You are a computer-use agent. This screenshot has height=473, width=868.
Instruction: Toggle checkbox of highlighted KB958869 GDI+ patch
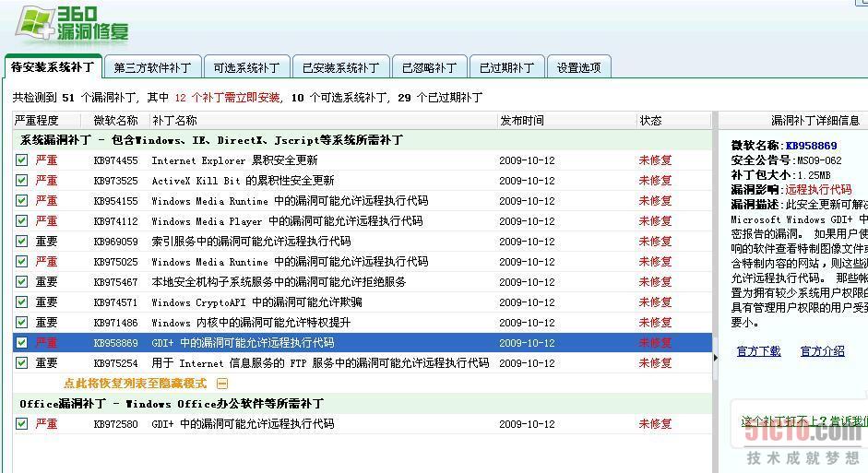click(21, 343)
